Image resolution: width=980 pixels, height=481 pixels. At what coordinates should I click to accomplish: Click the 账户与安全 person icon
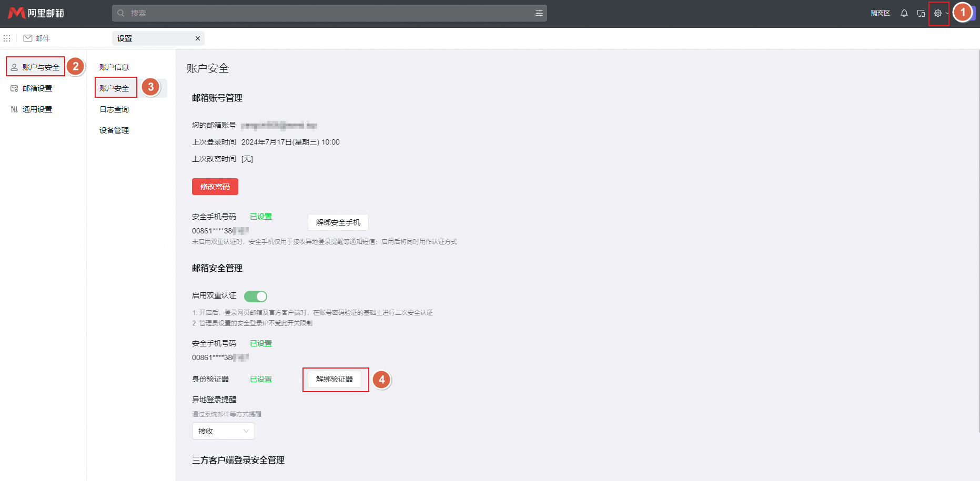pos(14,66)
